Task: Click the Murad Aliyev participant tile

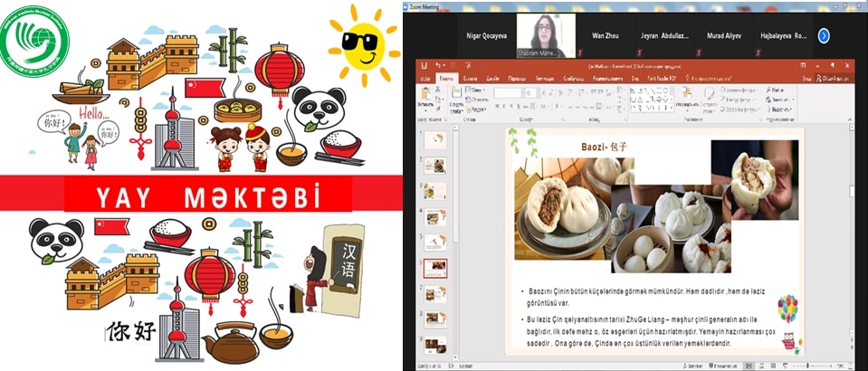Action: pos(723,36)
